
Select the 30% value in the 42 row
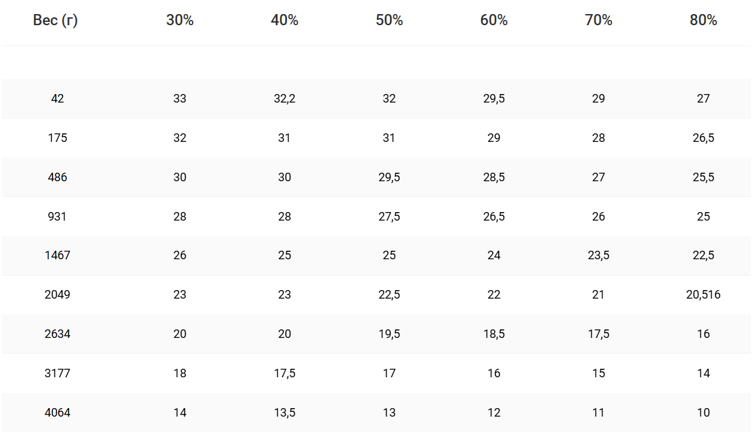[180, 99]
